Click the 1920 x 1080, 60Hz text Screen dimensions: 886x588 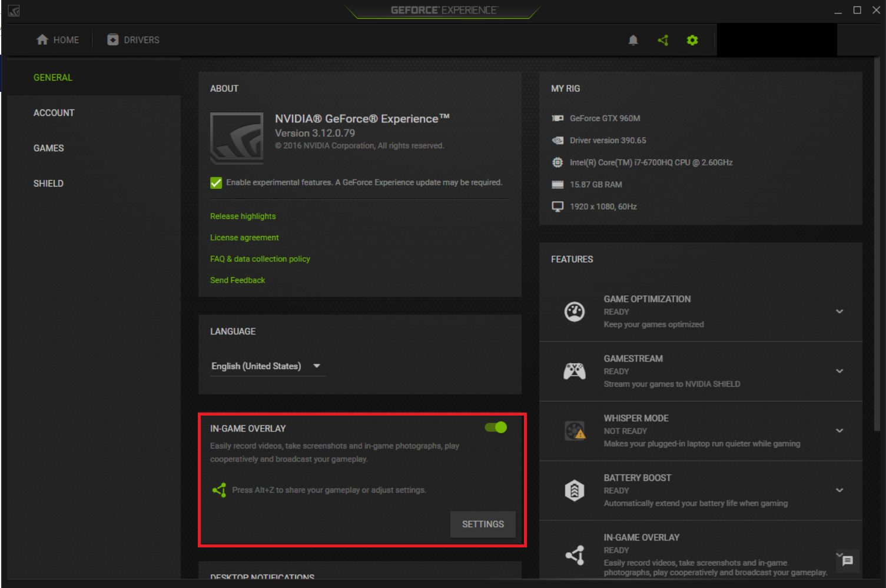(x=603, y=207)
